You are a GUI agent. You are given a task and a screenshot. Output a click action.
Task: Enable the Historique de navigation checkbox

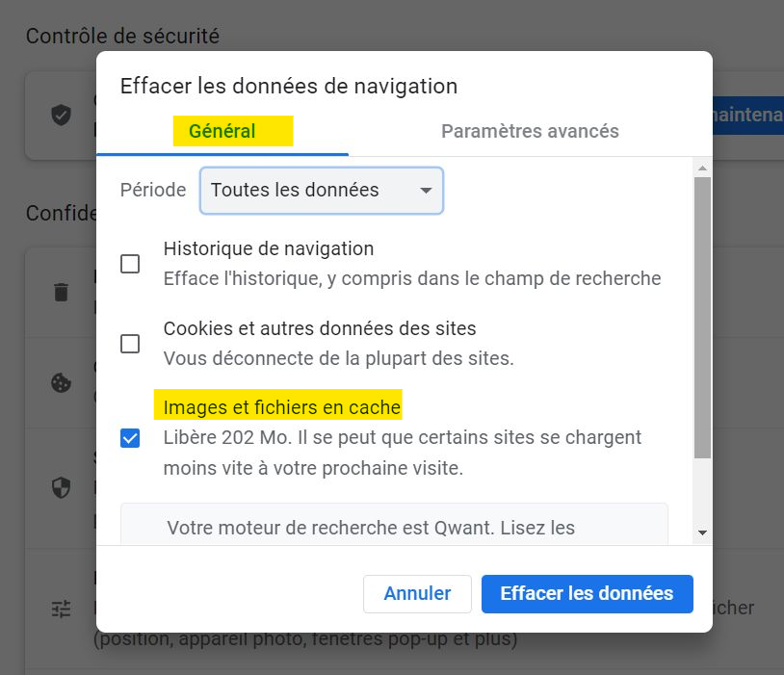(130, 264)
